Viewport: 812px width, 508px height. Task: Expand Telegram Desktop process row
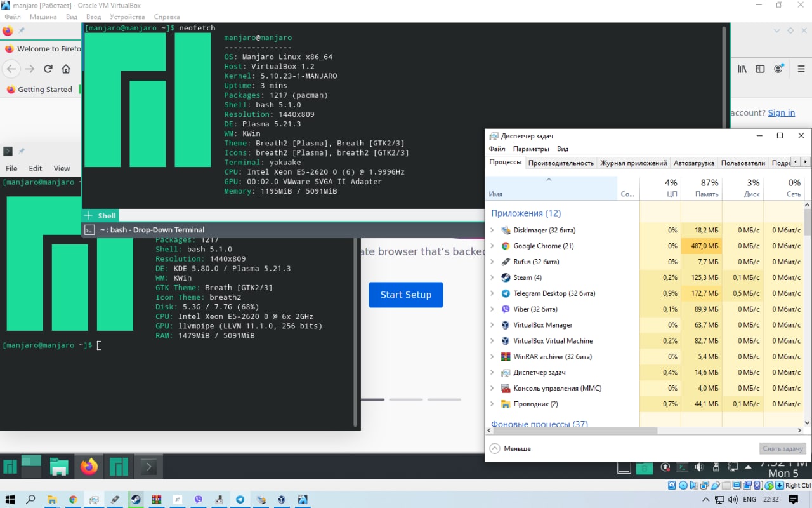point(492,293)
